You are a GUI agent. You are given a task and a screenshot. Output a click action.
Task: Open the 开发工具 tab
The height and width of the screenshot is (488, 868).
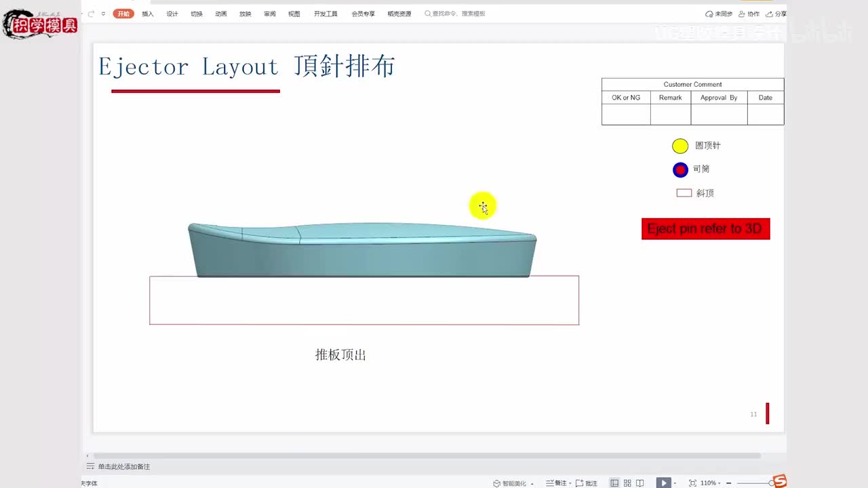325,14
